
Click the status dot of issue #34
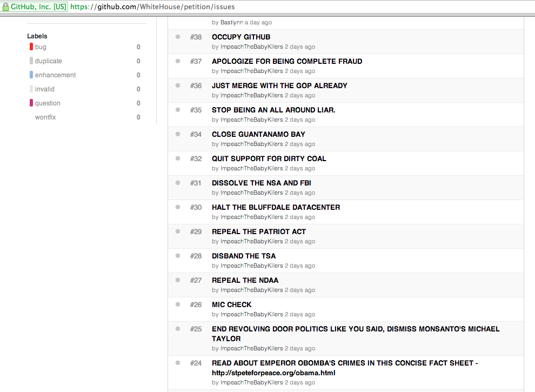[178, 134]
